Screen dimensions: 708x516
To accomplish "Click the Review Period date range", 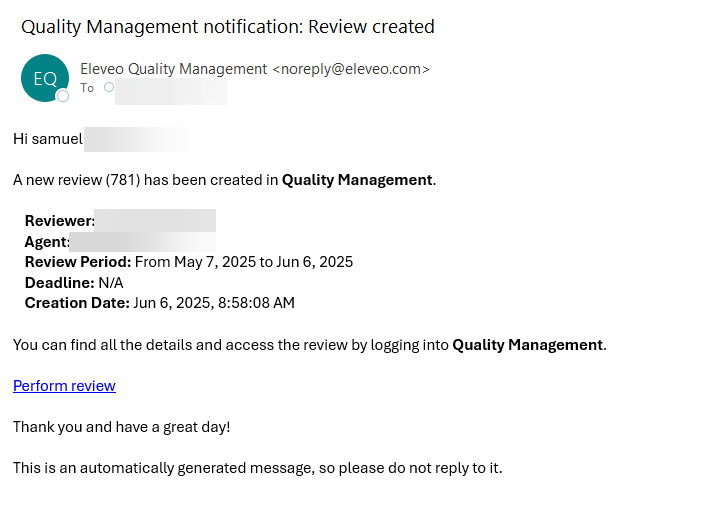I will [x=243, y=262].
